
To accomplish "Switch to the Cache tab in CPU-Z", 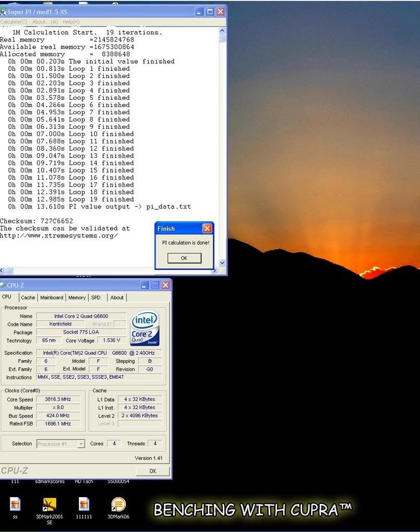I will (28, 298).
